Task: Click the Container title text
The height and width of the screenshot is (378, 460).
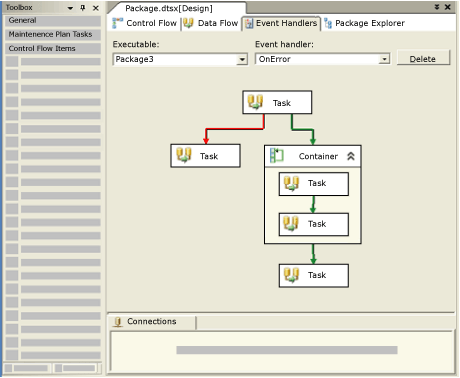Action: pyautogui.click(x=318, y=156)
